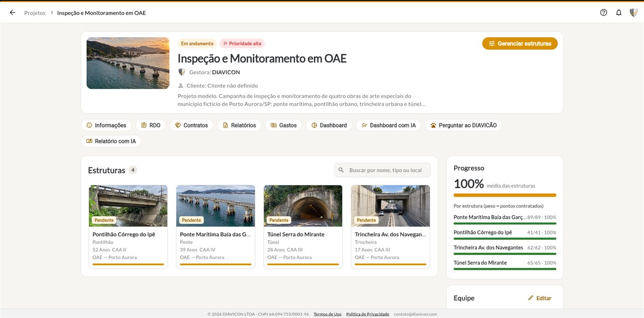Click the Pontilhão Córrego do Ipê card title
644x318 pixels.
124,234
